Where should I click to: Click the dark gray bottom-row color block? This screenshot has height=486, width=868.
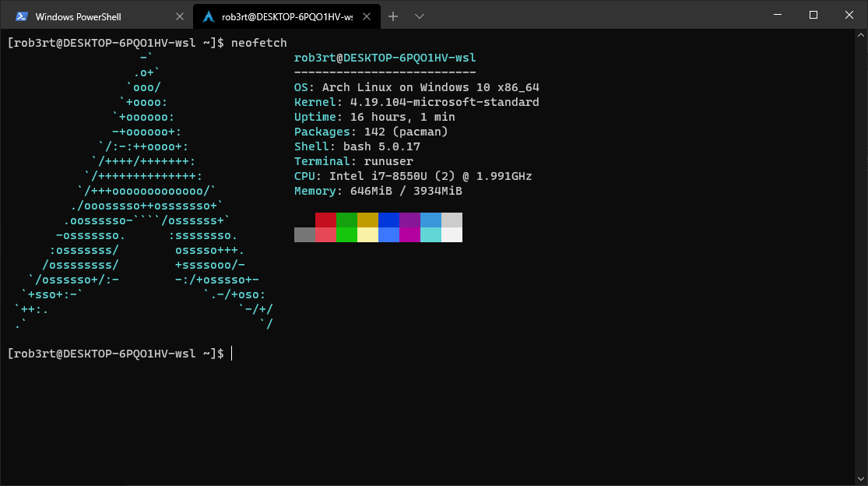click(304, 234)
